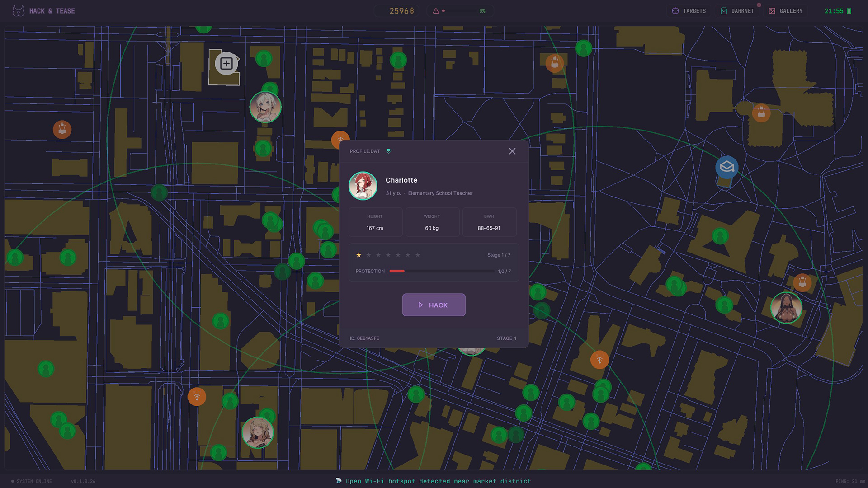
Task: Click the orange router marker at far left
Action: [x=62, y=130]
